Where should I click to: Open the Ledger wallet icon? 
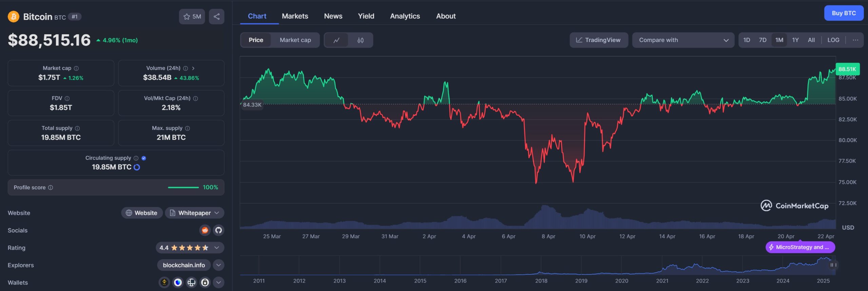tap(192, 283)
